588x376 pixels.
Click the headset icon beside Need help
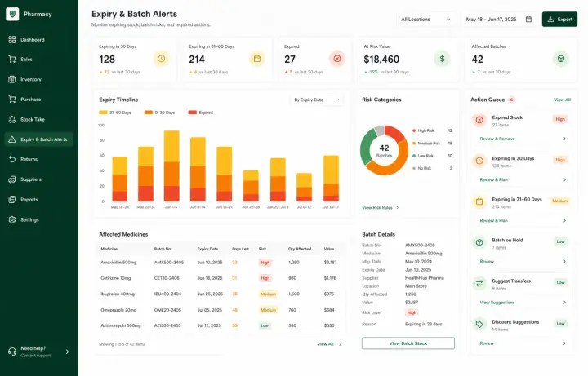12,352
